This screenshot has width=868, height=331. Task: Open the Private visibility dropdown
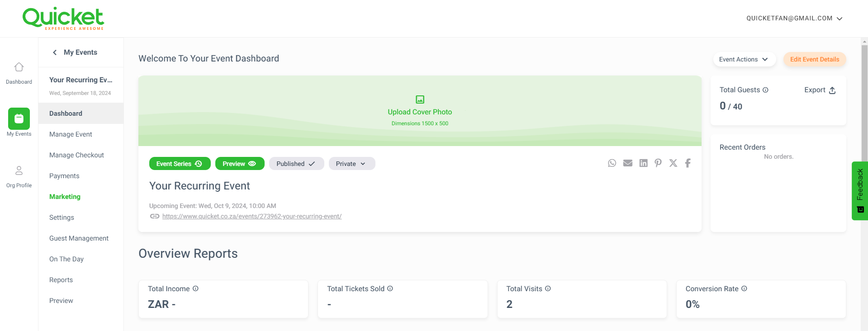coord(351,164)
